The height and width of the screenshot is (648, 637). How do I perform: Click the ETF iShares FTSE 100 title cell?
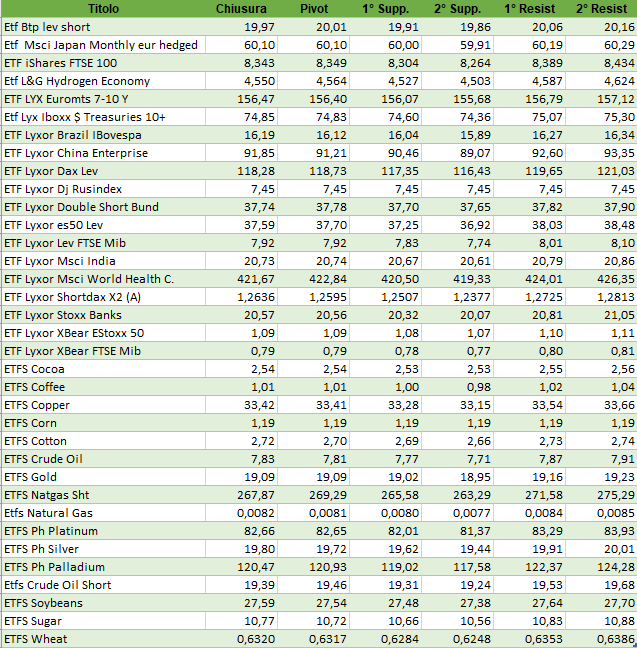pyautogui.click(x=103, y=63)
